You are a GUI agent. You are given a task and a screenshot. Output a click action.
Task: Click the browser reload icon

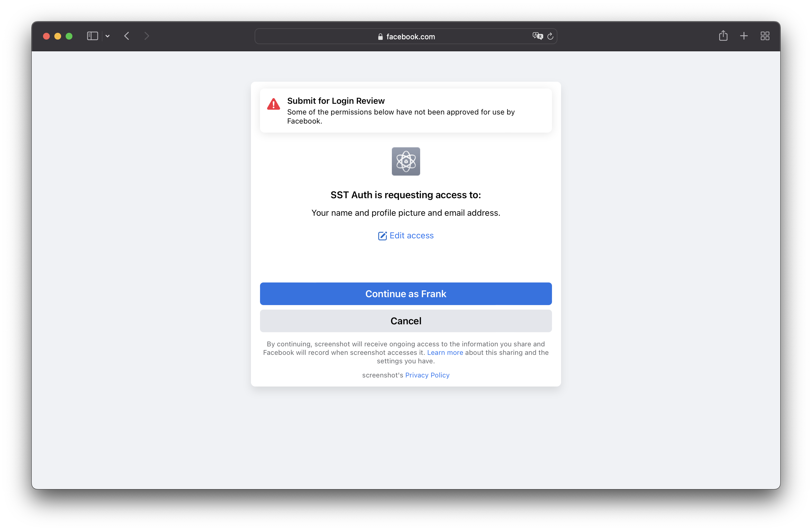point(550,36)
